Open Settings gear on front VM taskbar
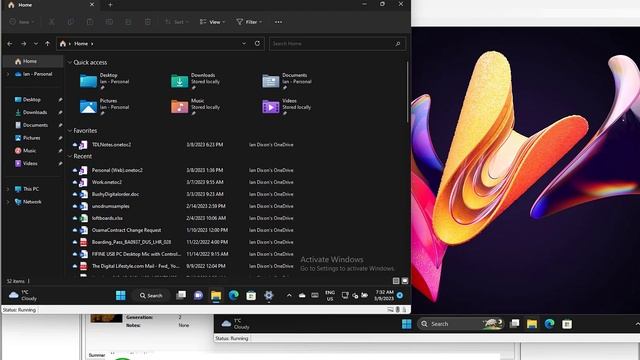This screenshot has width=640, height=360. [269, 296]
